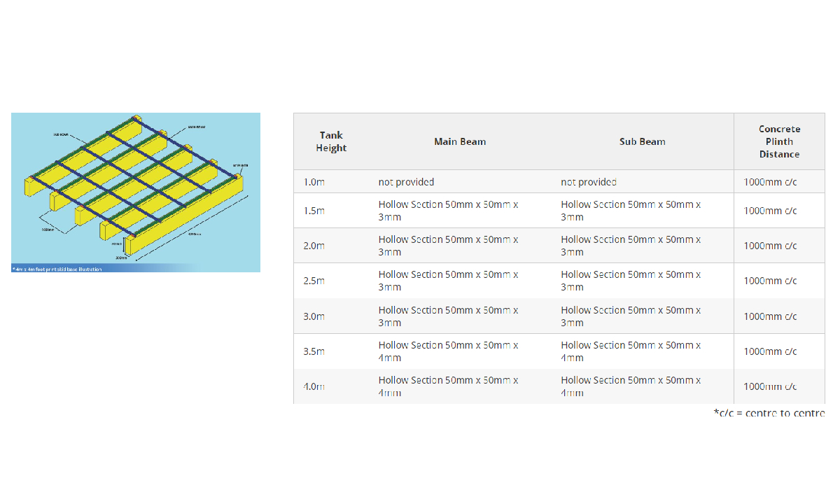This screenshot has height=504, width=840.
Task: Select the 1.5m tank height cell
Action: pyautogui.click(x=315, y=210)
